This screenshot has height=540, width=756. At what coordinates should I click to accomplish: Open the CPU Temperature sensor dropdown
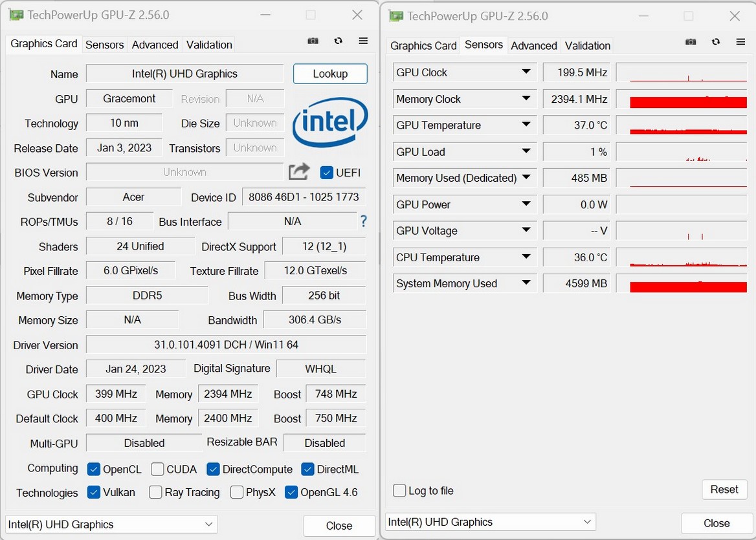tap(526, 257)
